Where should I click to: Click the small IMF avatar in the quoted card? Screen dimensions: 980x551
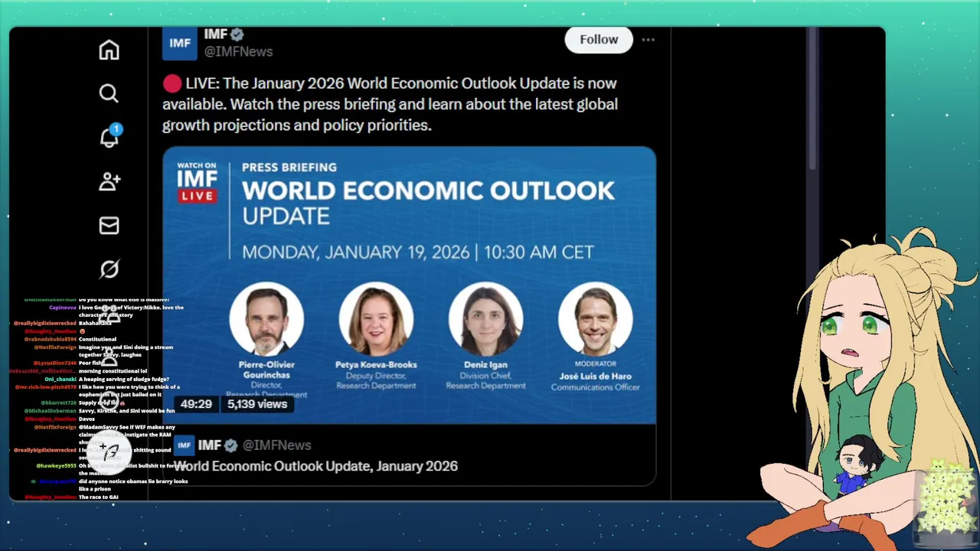[184, 445]
